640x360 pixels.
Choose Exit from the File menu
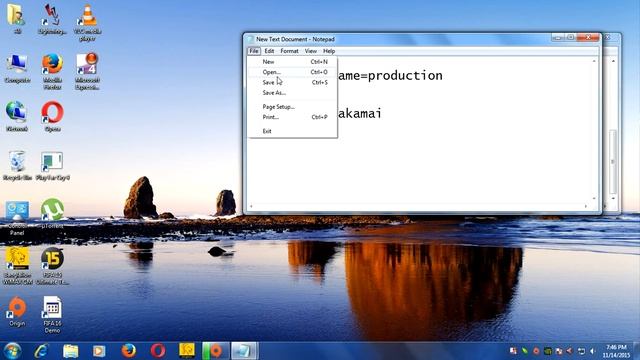[292, 131]
